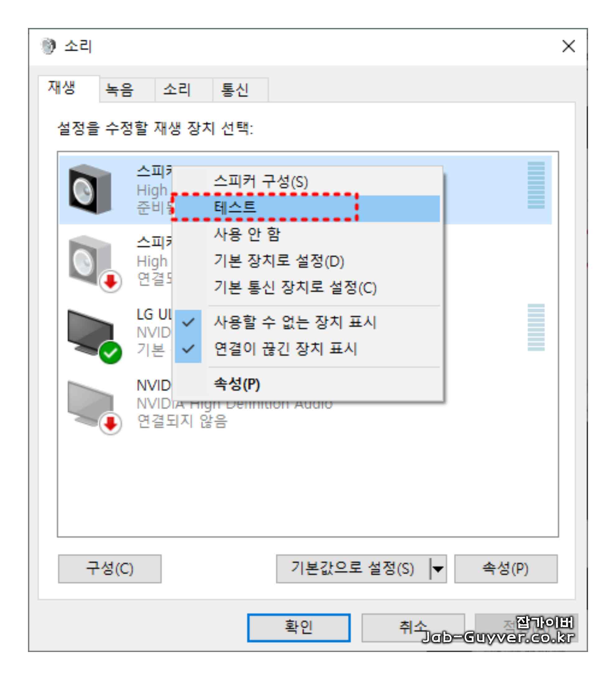This screenshot has width=616, height=680.
Task: Click the top speaker volume level meter
Action: tap(536, 185)
